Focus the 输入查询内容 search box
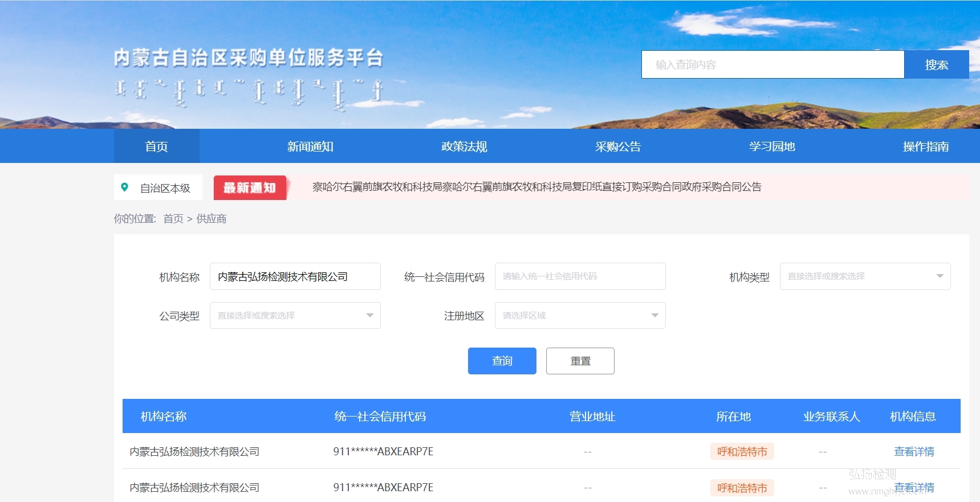Screen dimensions: 980x502 [x=772, y=65]
